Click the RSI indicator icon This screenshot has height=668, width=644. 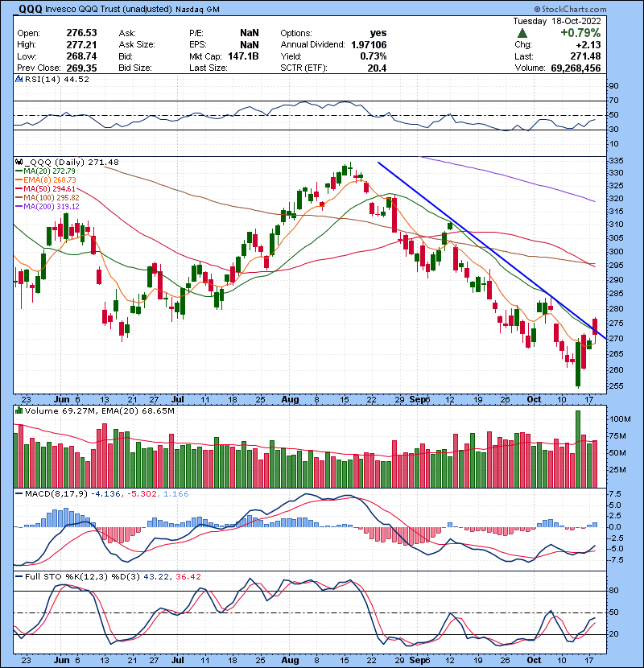19,79
